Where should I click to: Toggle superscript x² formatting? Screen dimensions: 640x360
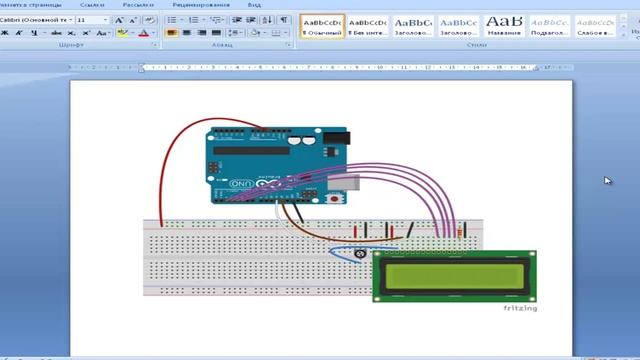coord(86,33)
